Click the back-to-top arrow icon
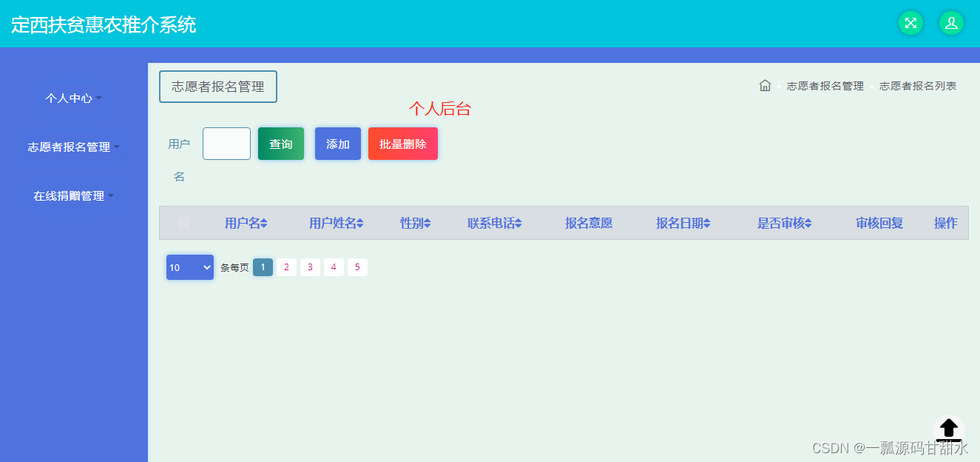The width and height of the screenshot is (980, 462). tap(949, 429)
